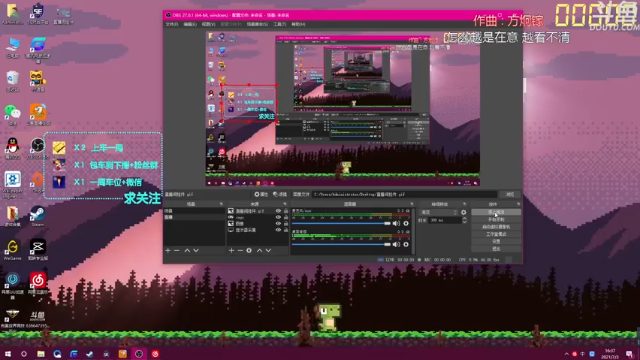Toggle visibility of the display capture source

278,230
